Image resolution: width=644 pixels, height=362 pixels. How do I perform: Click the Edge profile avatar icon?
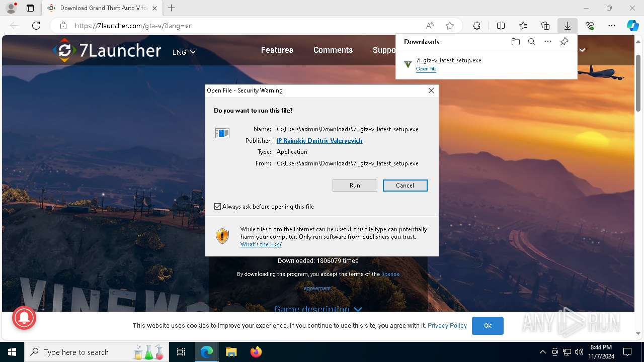click(x=11, y=8)
